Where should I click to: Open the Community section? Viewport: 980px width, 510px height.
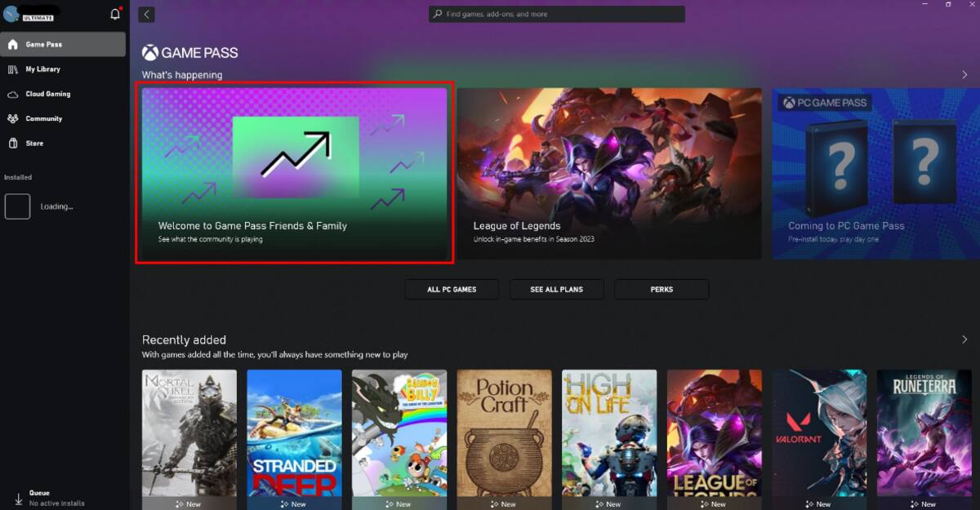pyautogui.click(x=64, y=118)
